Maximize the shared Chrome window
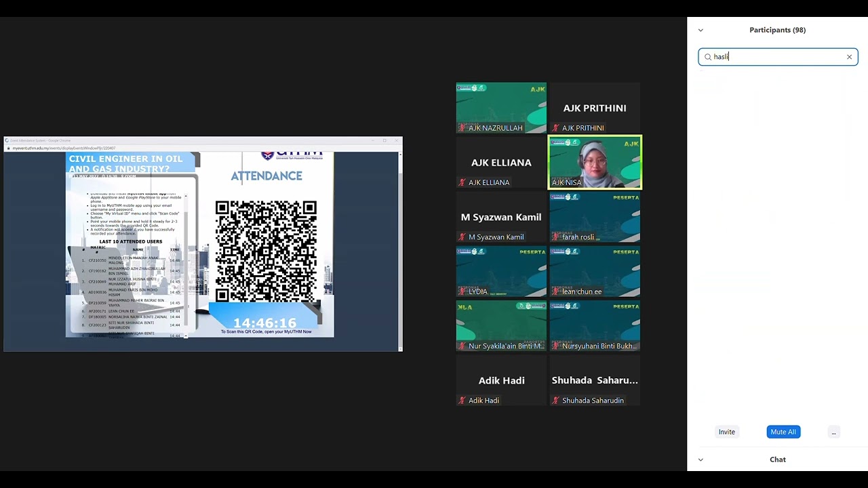The height and width of the screenshot is (488, 868). [x=384, y=140]
